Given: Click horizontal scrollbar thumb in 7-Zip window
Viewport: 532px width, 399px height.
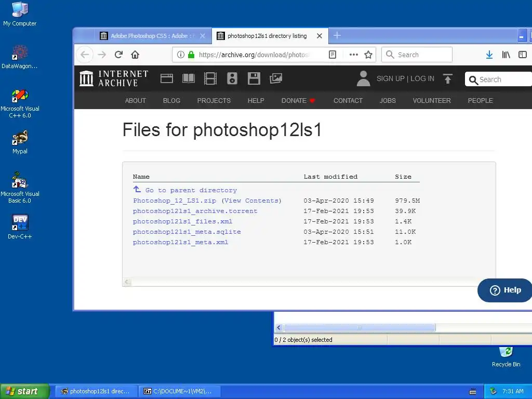Looking at the screenshot, I should [360, 327].
